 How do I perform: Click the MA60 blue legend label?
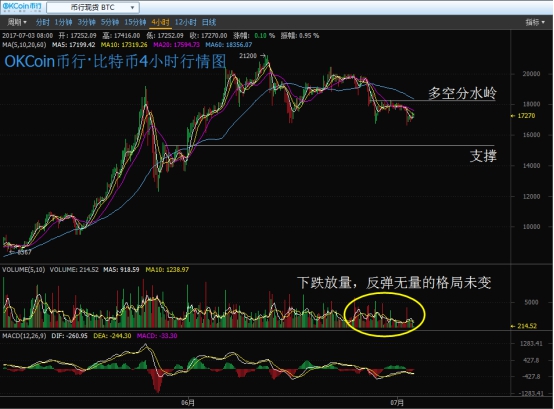tap(229, 45)
